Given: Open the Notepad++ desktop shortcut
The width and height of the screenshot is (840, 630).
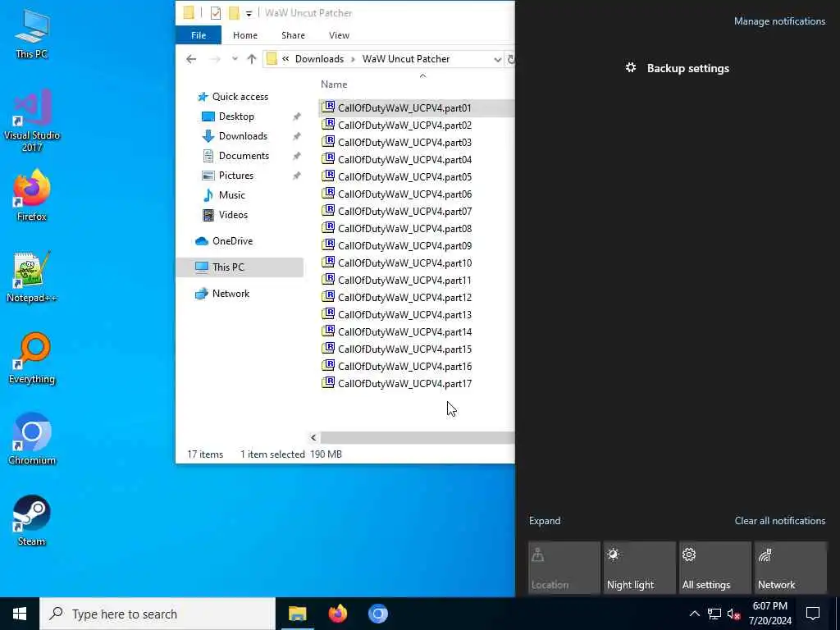Looking at the screenshot, I should [x=32, y=276].
